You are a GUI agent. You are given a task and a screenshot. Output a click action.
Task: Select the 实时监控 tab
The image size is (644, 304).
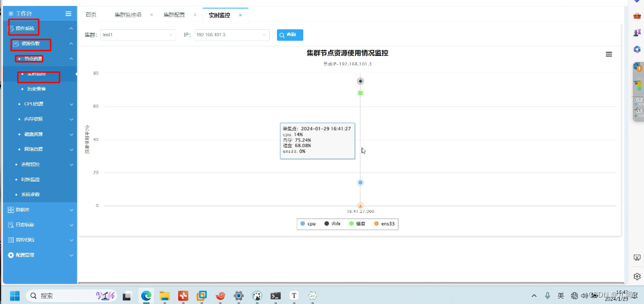click(219, 15)
